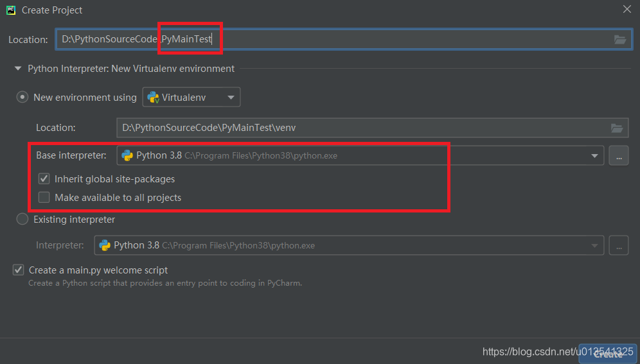Browse folder icon for venv Location
This screenshot has width=640, height=364.
(x=617, y=128)
